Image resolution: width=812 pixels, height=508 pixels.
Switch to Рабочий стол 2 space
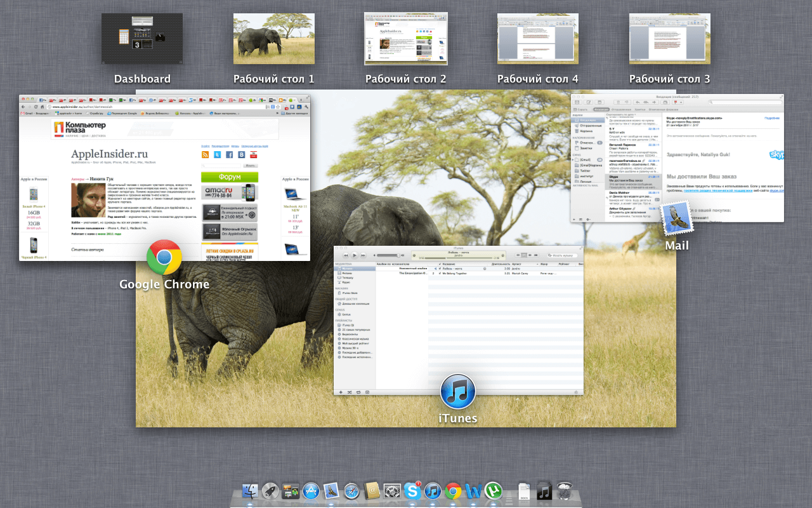(x=406, y=39)
